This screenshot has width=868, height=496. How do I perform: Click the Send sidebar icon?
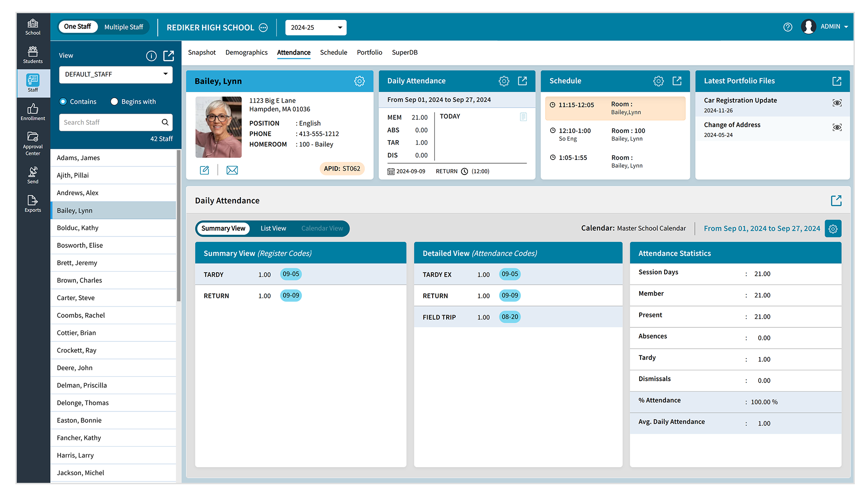33,175
